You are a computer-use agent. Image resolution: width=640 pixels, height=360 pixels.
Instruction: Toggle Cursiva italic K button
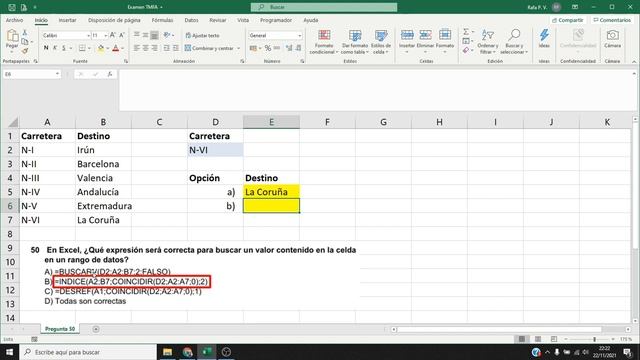55,48
